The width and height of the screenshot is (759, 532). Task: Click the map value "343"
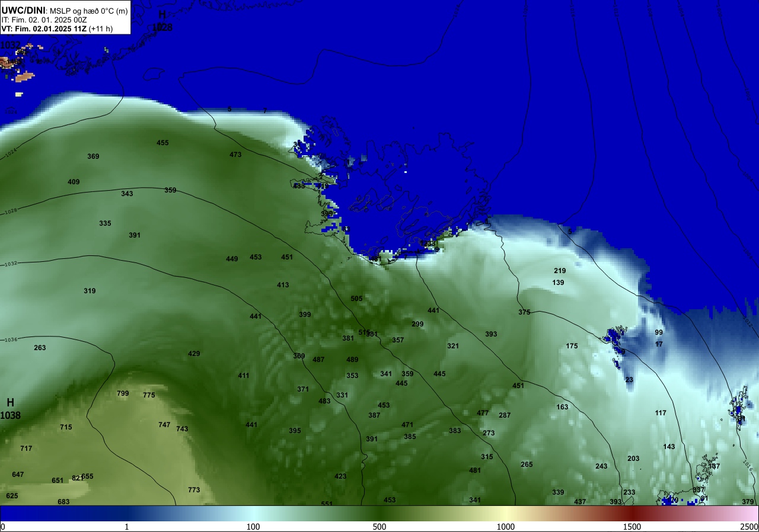(127, 194)
